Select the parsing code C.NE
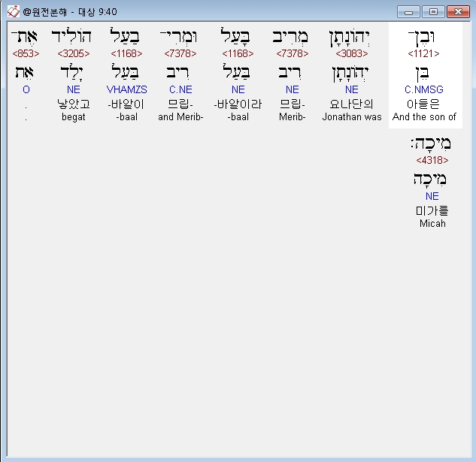 [180, 89]
